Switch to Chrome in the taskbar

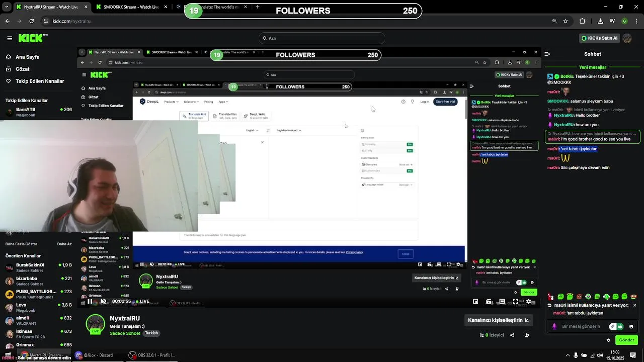(43, 355)
